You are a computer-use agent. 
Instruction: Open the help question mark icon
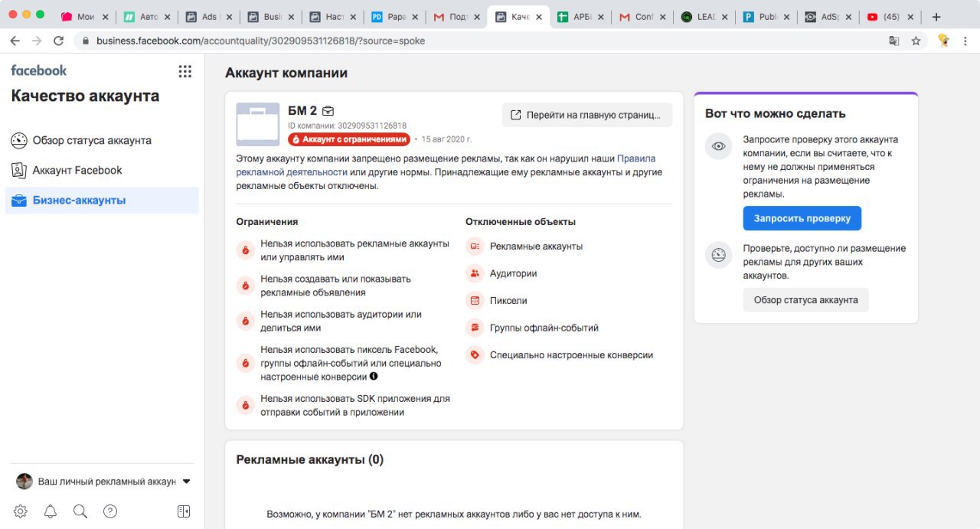110,511
